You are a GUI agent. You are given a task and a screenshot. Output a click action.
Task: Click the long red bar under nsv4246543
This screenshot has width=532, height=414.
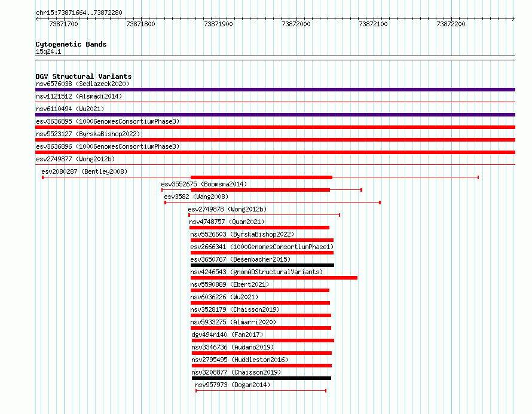pyautogui.click(x=274, y=278)
